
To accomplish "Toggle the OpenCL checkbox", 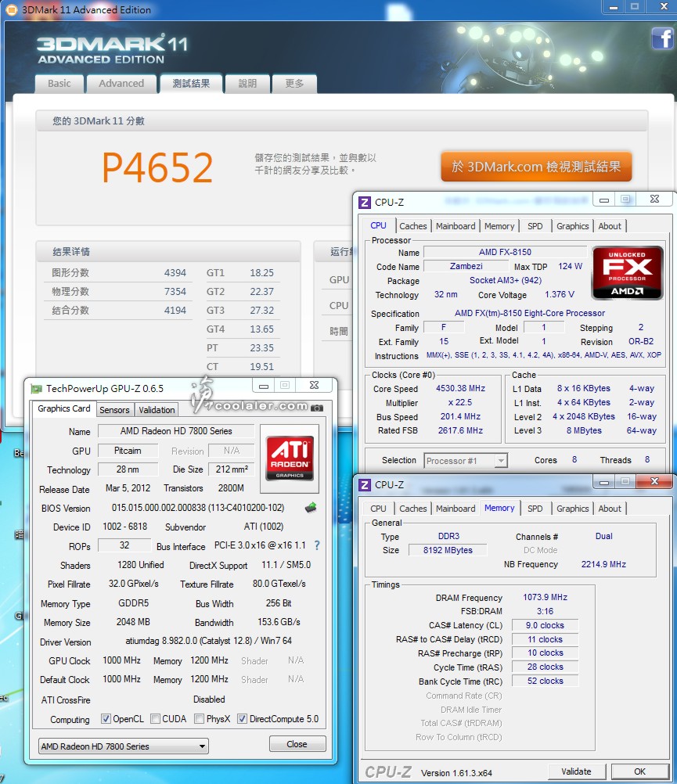I will (106, 719).
